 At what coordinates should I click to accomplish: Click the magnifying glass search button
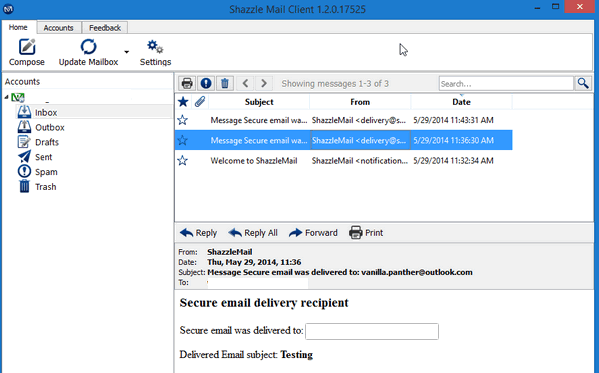pyautogui.click(x=583, y=83)
